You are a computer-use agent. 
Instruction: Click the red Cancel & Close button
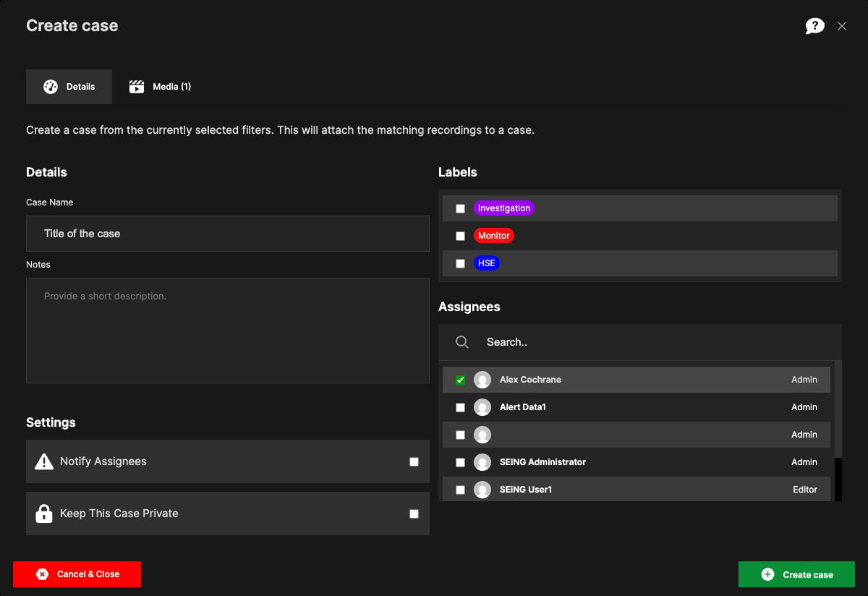77,574
